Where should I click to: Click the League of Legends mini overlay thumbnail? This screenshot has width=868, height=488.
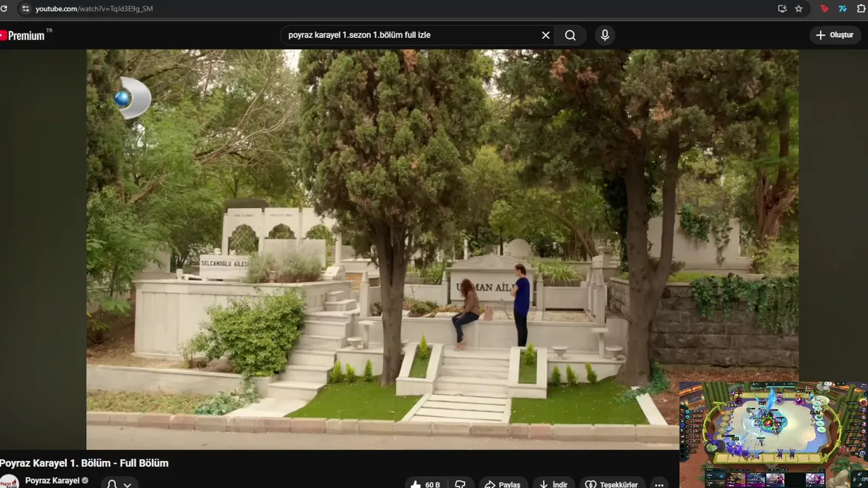coord(773,434)
